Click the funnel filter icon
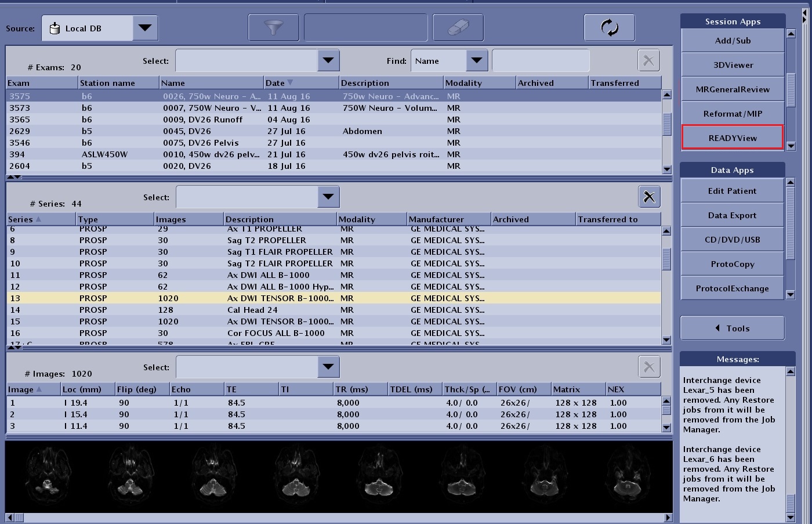 (273, 28)
